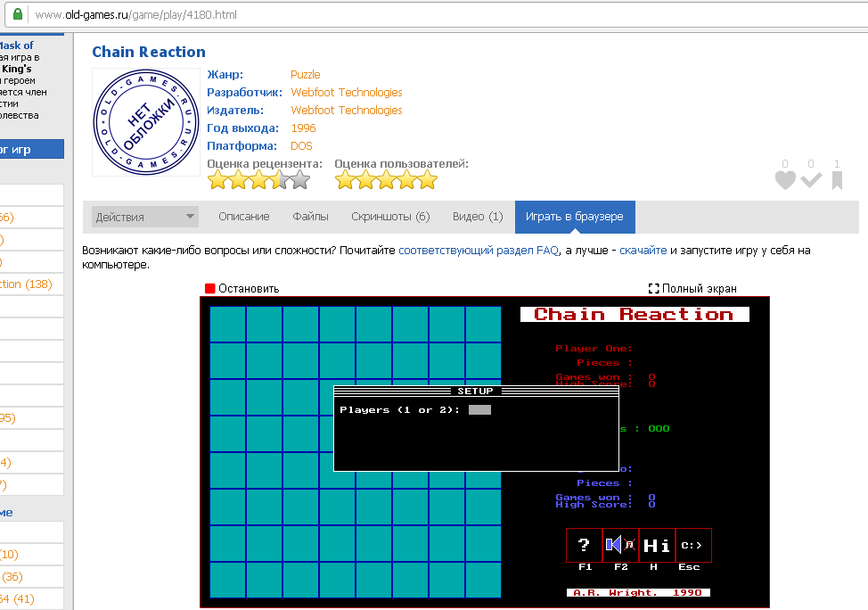Click the green 000 counter value
The height and width of the screenshot is (610, 868).
659,428
